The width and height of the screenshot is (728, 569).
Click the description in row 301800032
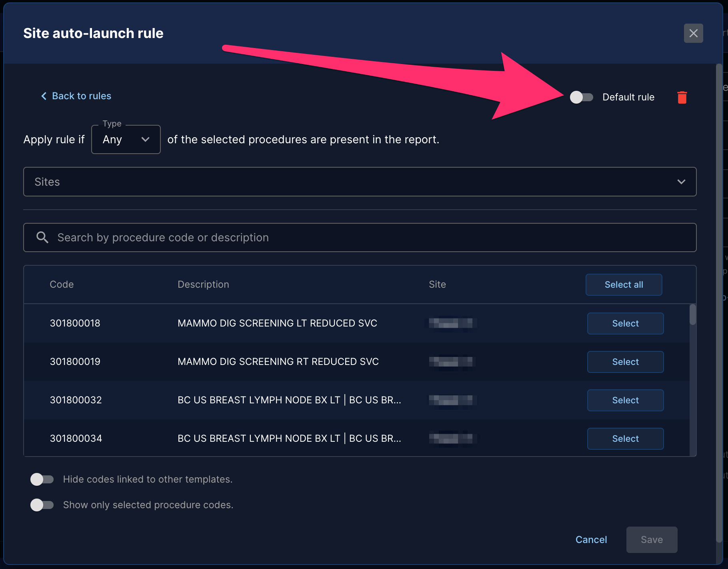tap(289, 400)
